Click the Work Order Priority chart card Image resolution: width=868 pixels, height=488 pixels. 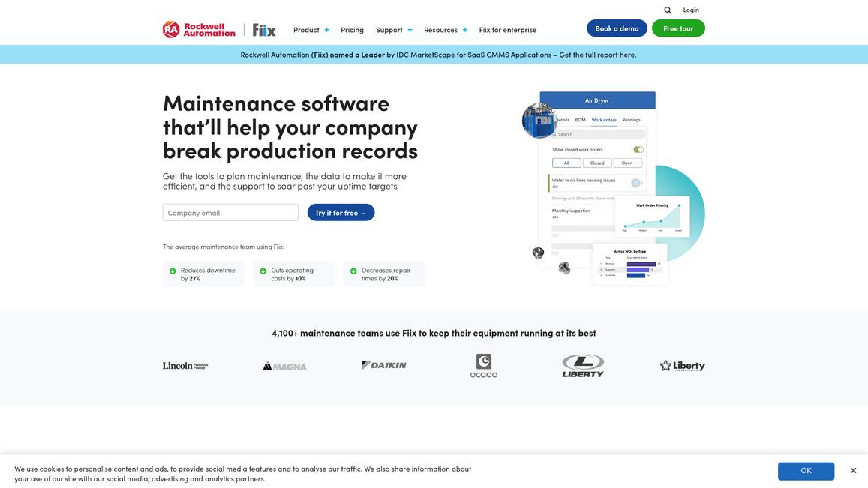click(x=652, y=217)
